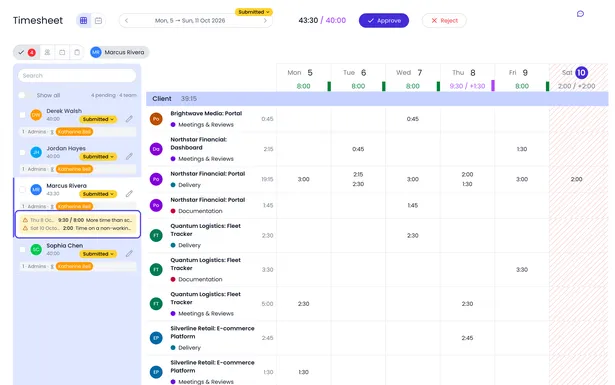The height and width of the screenshot is (385, 615).
Task: Check Jordan Hayes's checkbox
Action: click(x=22, y=152)
